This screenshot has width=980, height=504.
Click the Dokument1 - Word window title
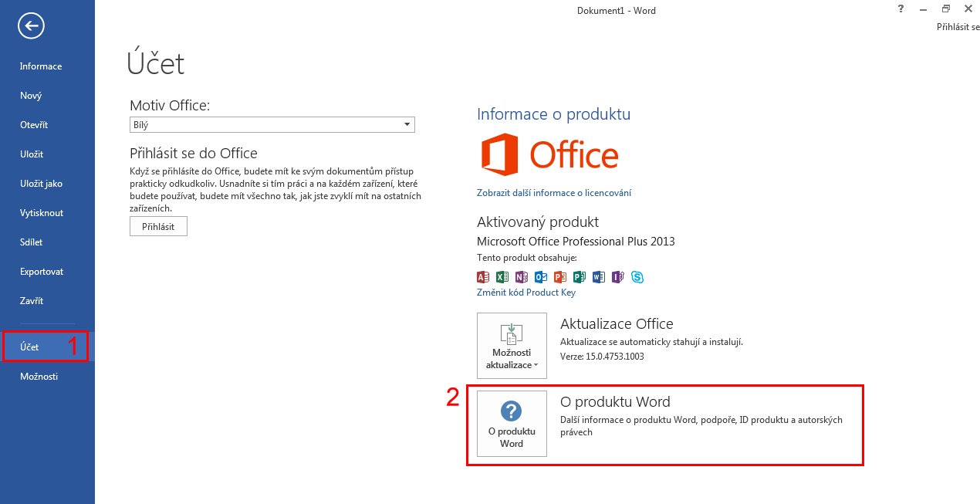tap(617, 11)
